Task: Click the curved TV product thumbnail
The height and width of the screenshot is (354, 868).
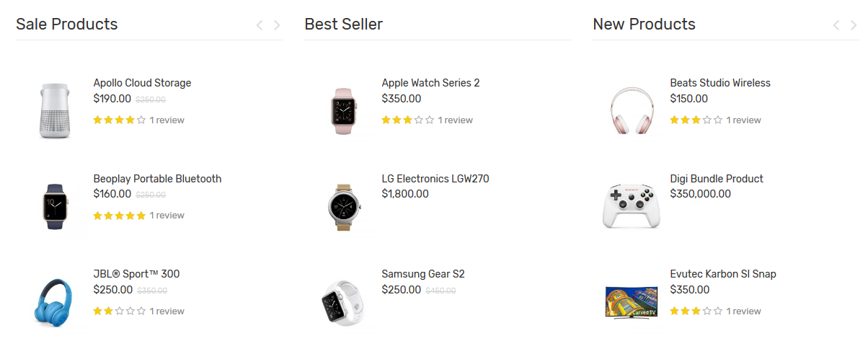Action: (631, 302)
